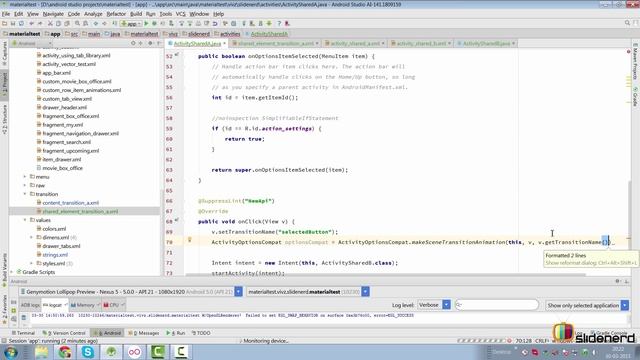Viewport: 640px width, 360px height.
Task: Click the Undo arrow in the toolbar
Action: point(31,24)
